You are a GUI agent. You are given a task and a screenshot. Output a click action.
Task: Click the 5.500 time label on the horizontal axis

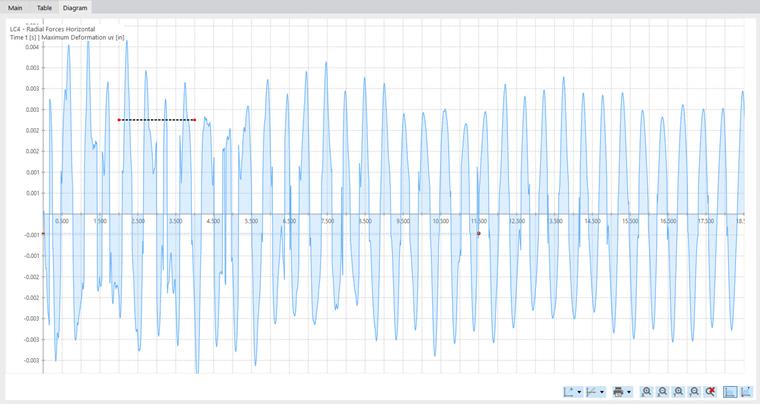point(251,221)
